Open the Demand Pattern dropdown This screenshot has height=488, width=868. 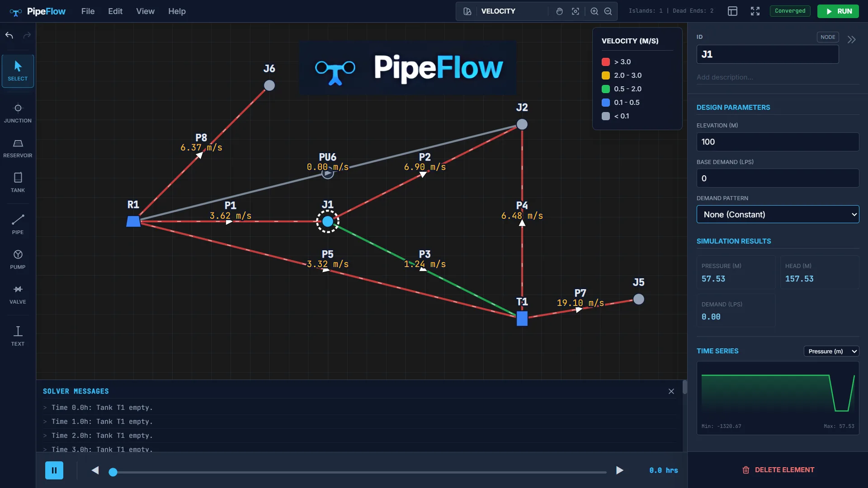778,215
